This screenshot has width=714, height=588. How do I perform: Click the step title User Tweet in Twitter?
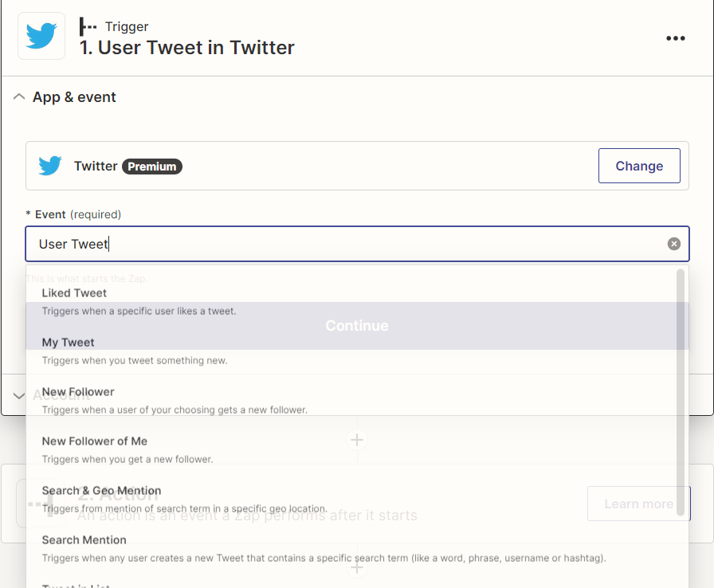coord(187,48)
